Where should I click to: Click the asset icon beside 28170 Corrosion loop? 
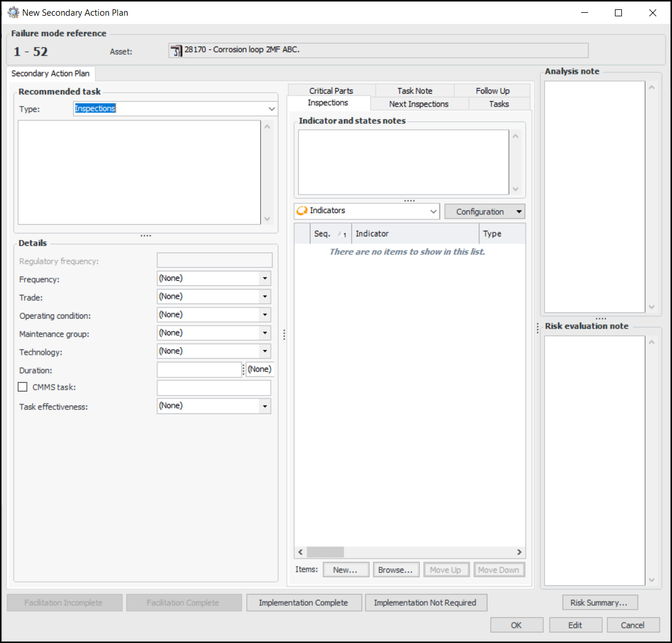176,51
